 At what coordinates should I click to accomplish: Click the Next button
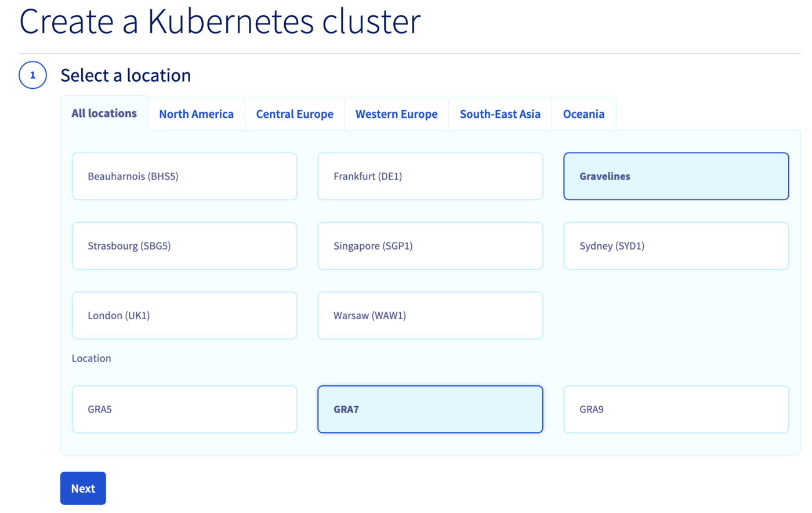tap(83, 489)
